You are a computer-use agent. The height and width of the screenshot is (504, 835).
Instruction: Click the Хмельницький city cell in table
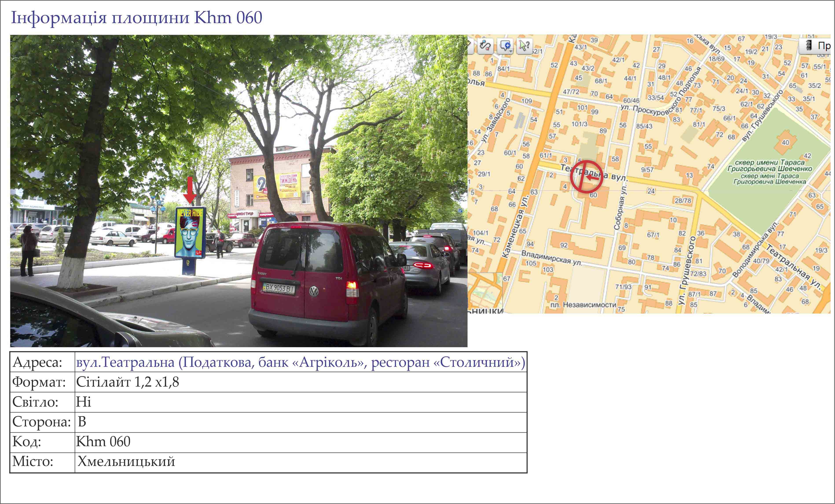(126, 462)
